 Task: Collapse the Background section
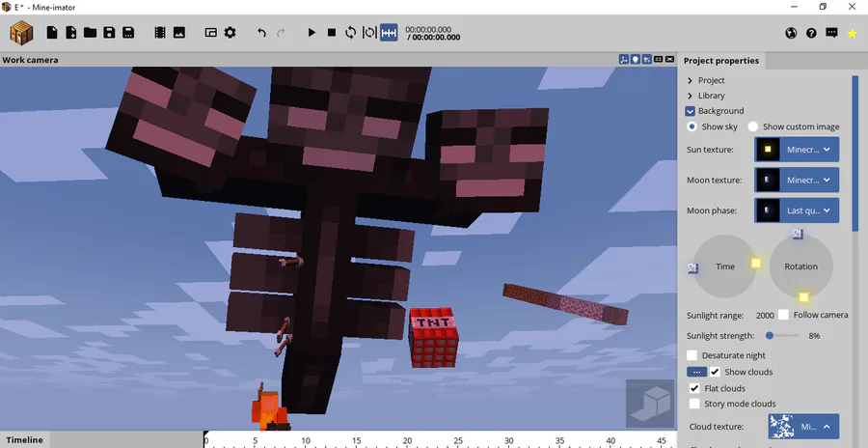[690, 111]
